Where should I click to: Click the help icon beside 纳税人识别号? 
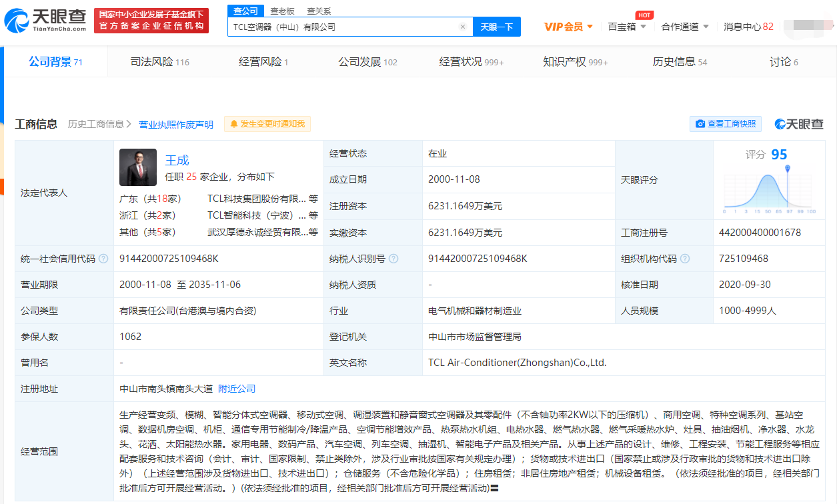394,259
